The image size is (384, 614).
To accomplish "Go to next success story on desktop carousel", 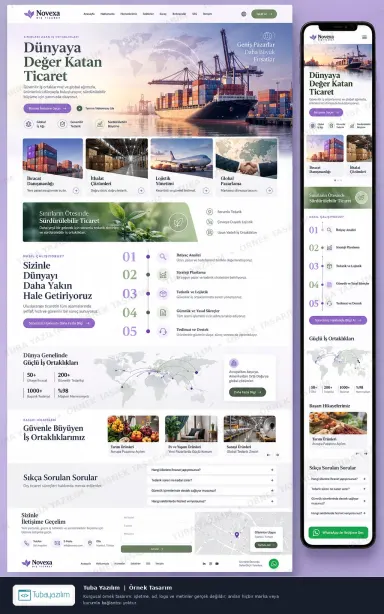I will [277, 455].
